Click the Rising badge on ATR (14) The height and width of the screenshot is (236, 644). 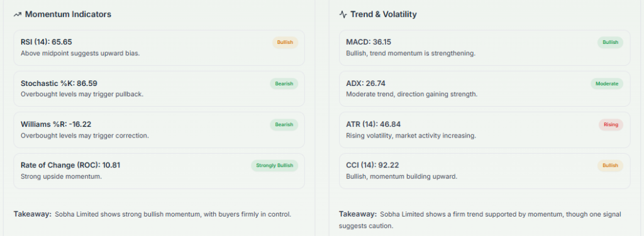click(x=611, y=124)
